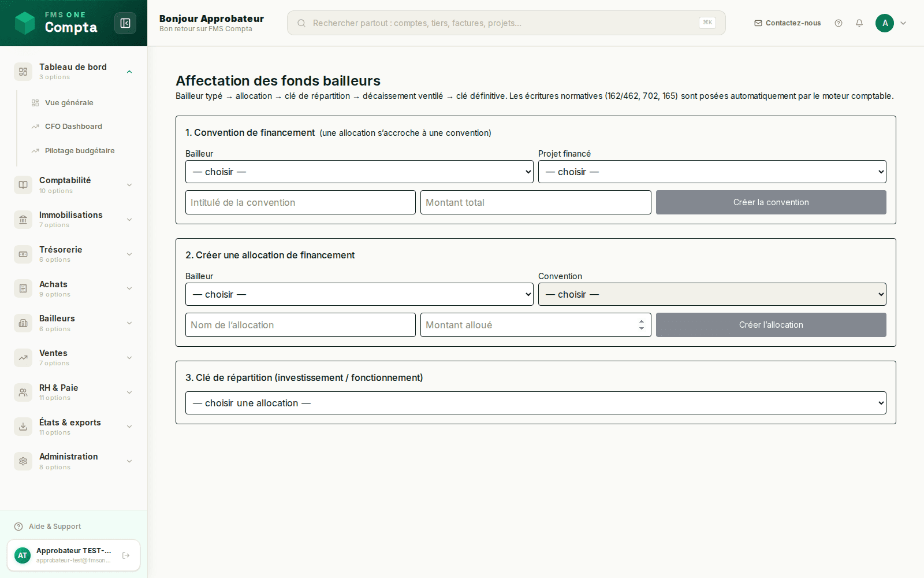Click the logout icon beside Approbateur TEST

tap(126, 555)
